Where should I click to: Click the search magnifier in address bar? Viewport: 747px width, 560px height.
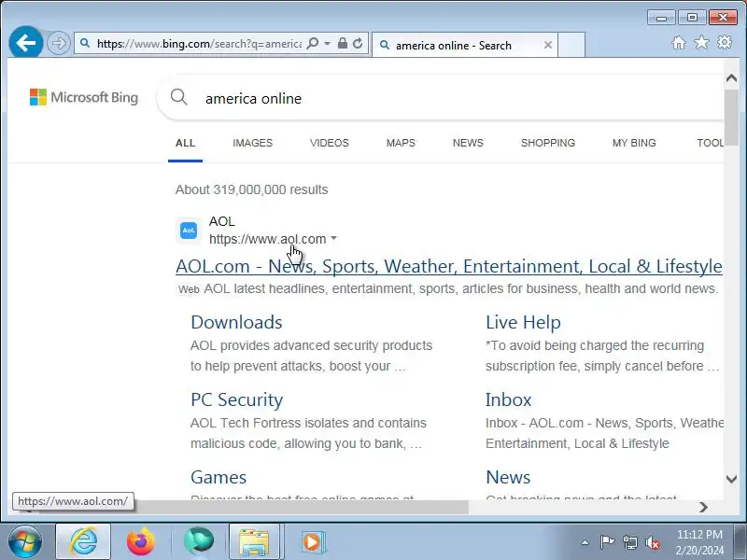click(x=313, y=43)
